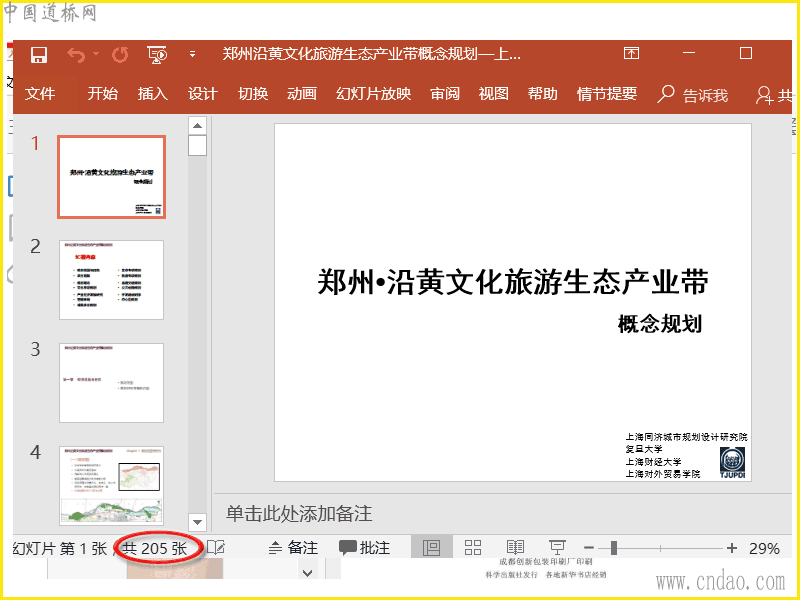Click the zoom in plus button

[732, 548]
